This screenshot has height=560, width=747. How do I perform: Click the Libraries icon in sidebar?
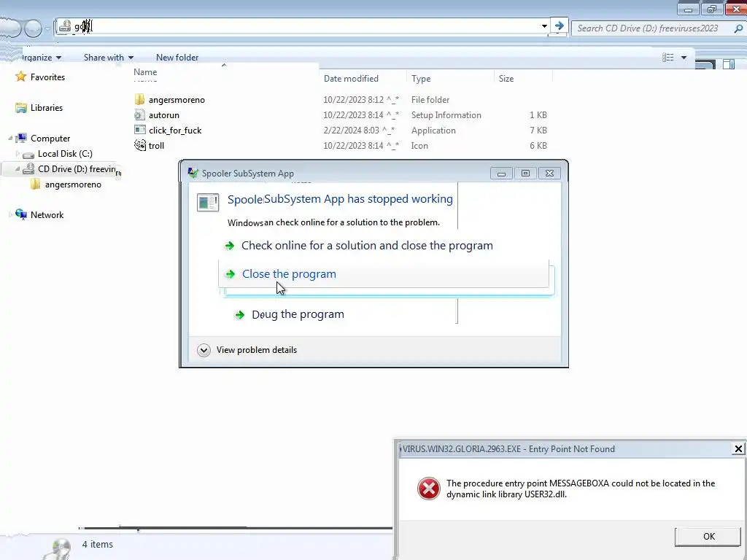pyautogui.click(x=21, y=108)
